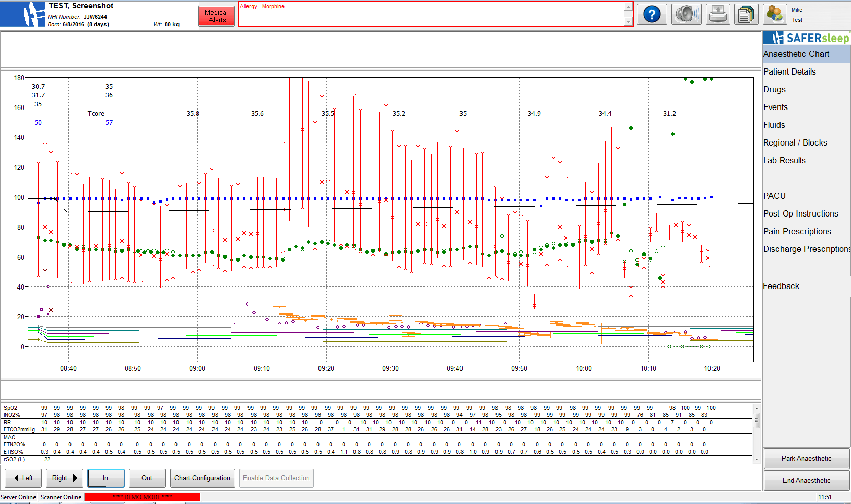Open the Drugs section

[x=774, y=90]
